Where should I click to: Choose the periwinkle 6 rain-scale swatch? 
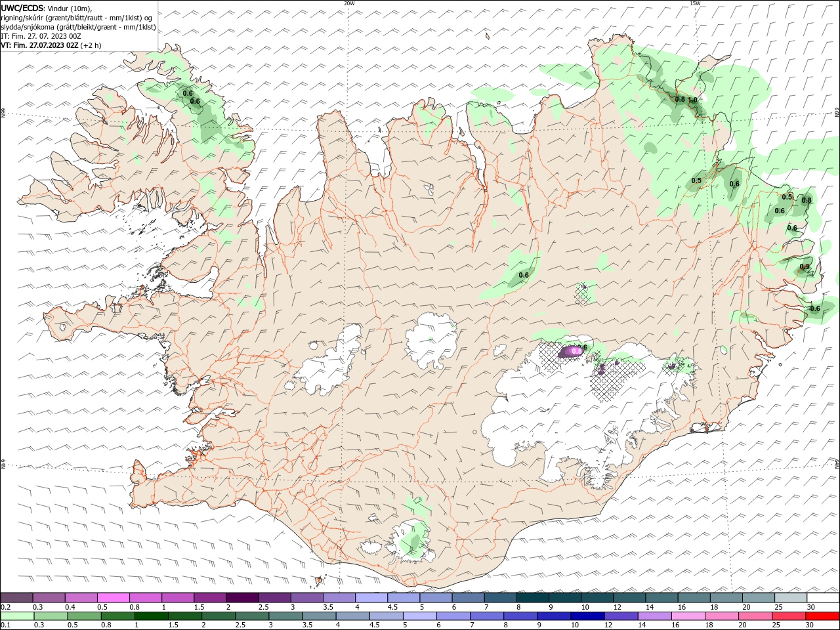(453, 616)
